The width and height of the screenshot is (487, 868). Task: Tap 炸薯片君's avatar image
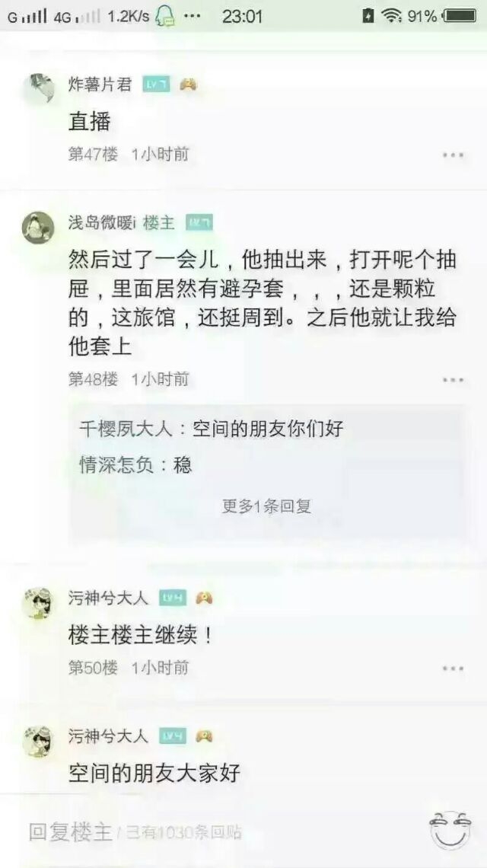tap(39, 88)
